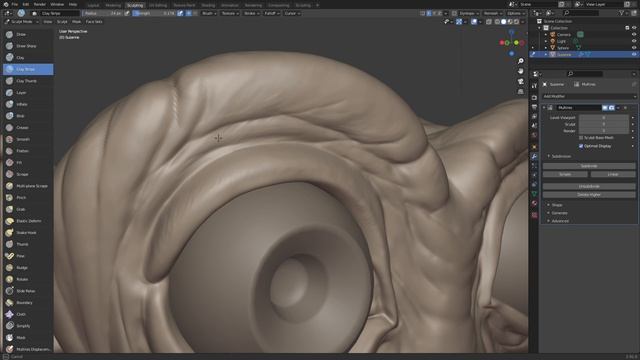Select the Clay Thumb brush
Image resolution: width=640 pixels, height=360 pixels.
pyautogui.click(x=28, y=81)
